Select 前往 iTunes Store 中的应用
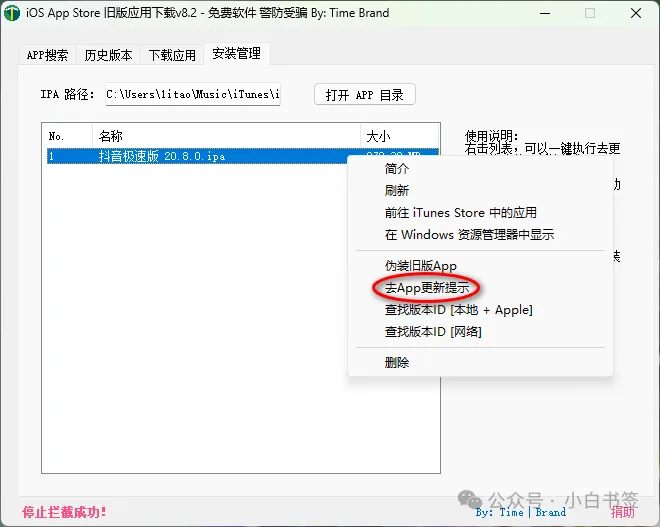 point(480,213)
